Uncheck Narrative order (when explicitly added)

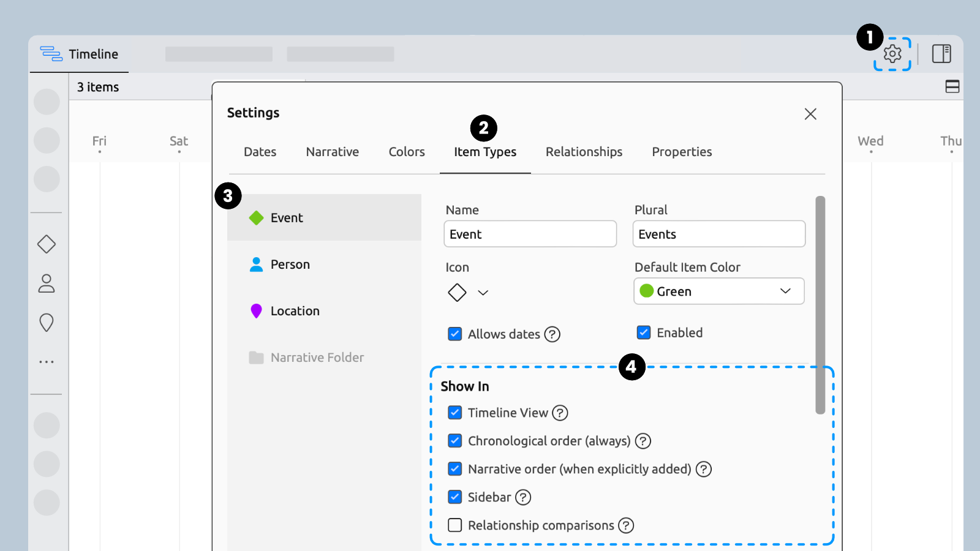point(455,469)
